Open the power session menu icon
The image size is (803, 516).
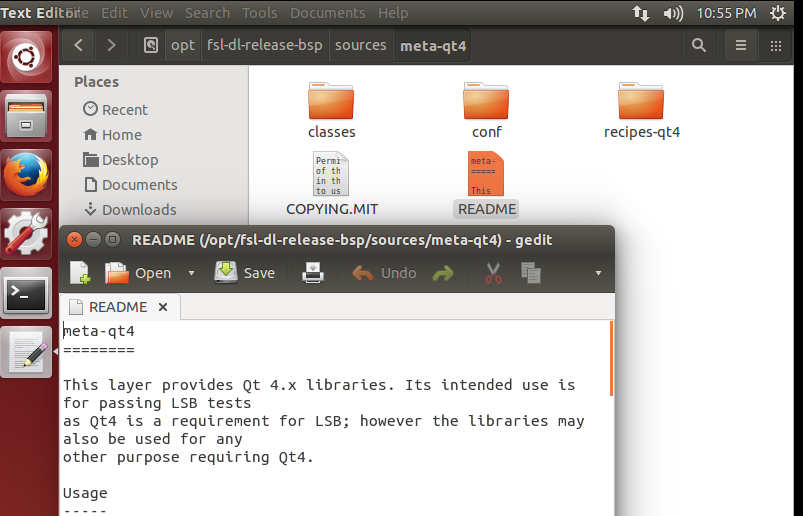click(x=778, y=13)
